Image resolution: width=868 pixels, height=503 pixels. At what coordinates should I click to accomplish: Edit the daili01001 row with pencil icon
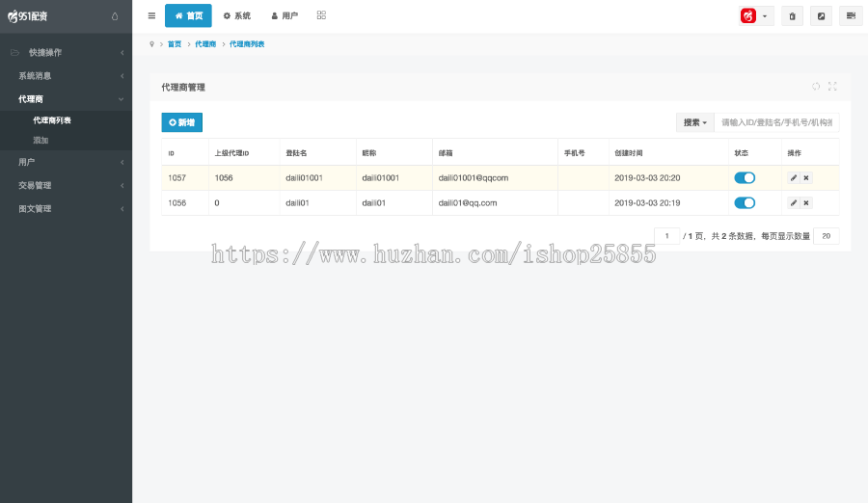(794, 177)
